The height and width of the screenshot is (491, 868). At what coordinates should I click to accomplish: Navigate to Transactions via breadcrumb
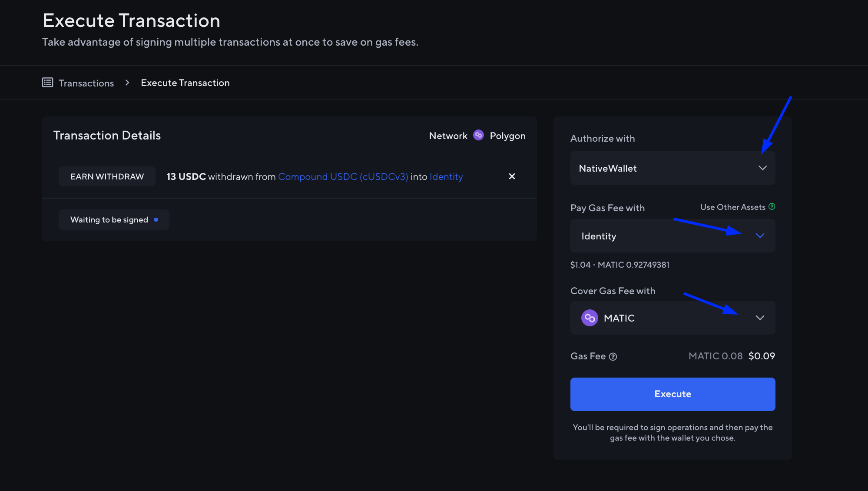pos(86,83)
